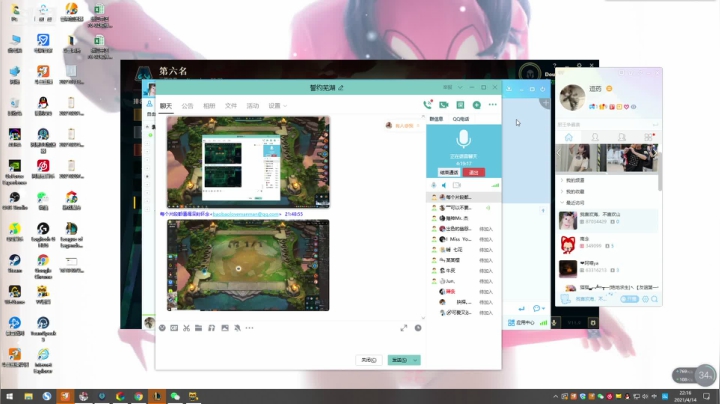
Task: Open the email link in message header
Action: click(246, 214)
